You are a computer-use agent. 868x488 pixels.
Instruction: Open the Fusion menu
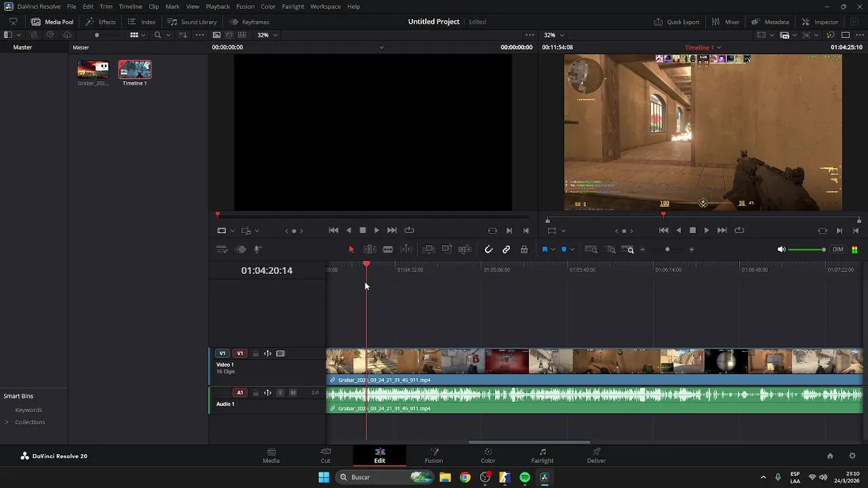(245, 6)
